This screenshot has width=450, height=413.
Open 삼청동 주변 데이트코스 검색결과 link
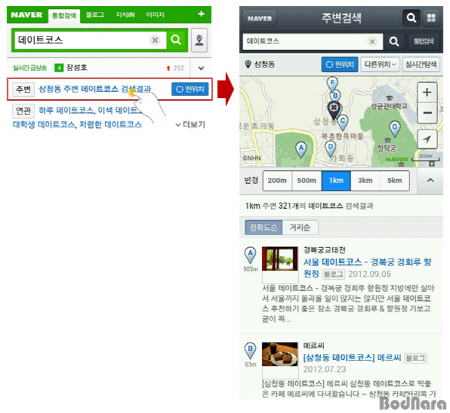[95, 89]
